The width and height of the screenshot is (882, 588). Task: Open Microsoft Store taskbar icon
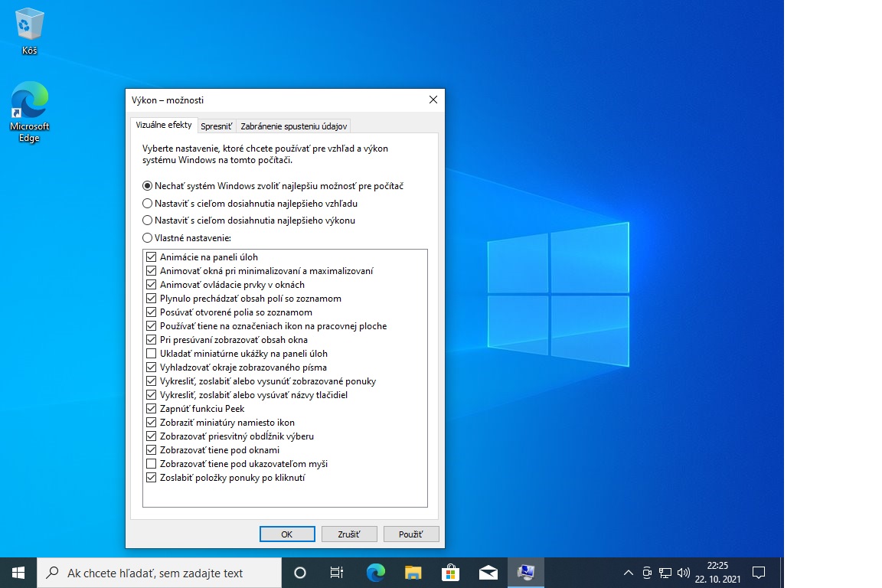[450, 573]
